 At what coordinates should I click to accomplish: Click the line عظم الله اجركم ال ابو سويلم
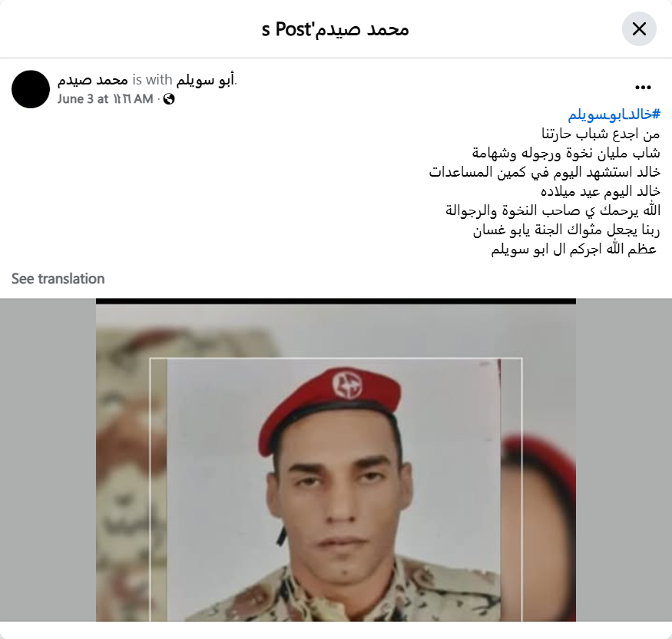pyautogui.click(x=574, y=249)
